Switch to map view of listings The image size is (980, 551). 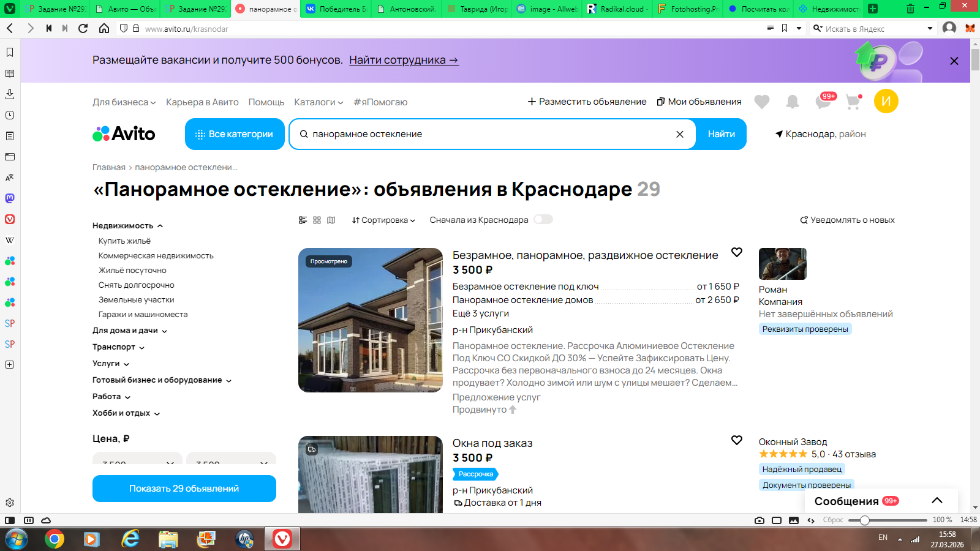(x=331, y=220)
